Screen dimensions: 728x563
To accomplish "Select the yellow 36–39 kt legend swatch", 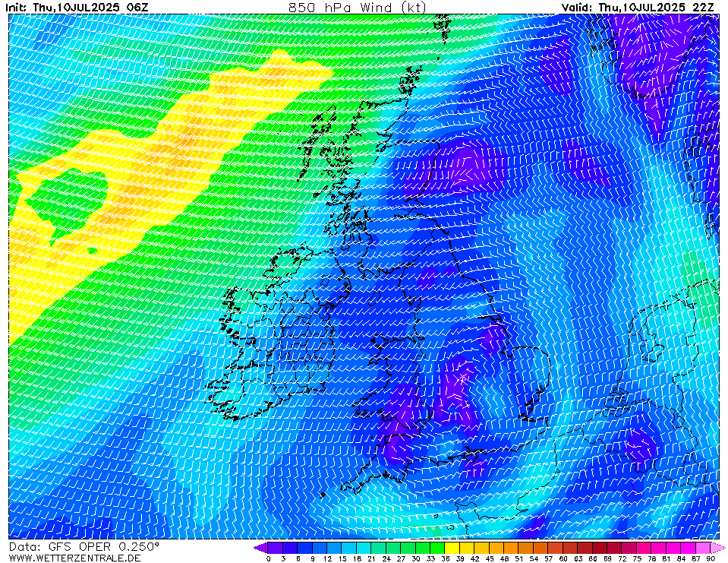I will tap(452, 548).
